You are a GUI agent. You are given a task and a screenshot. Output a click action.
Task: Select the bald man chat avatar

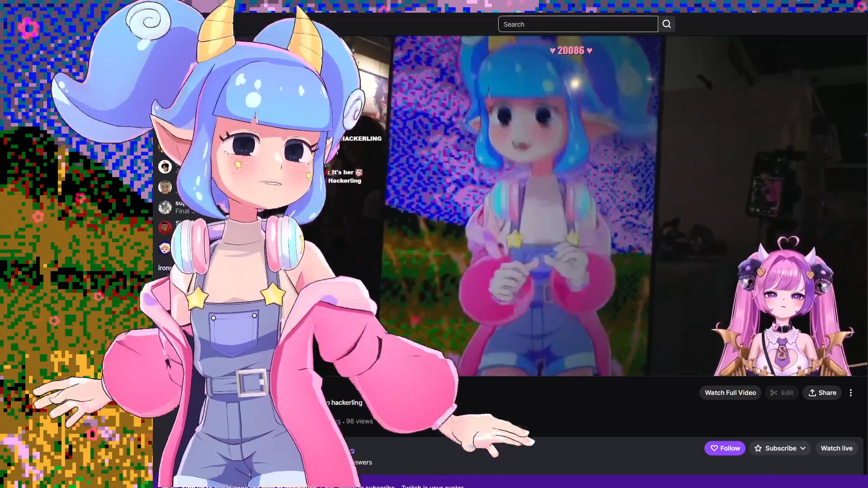pyautogui.click(x=165, y=187)
